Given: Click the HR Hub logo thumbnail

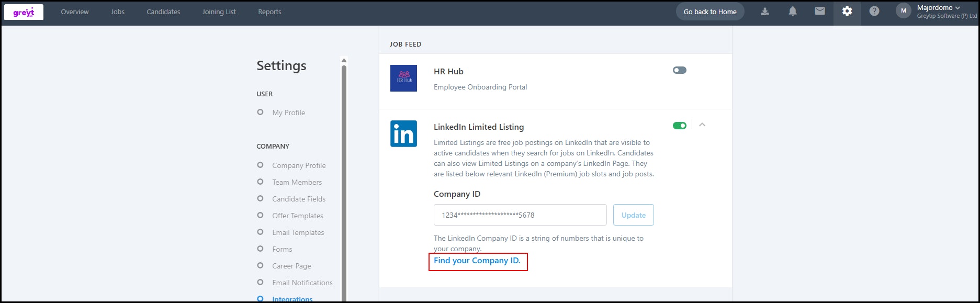Looking at the screenshot, I should 403,78.
